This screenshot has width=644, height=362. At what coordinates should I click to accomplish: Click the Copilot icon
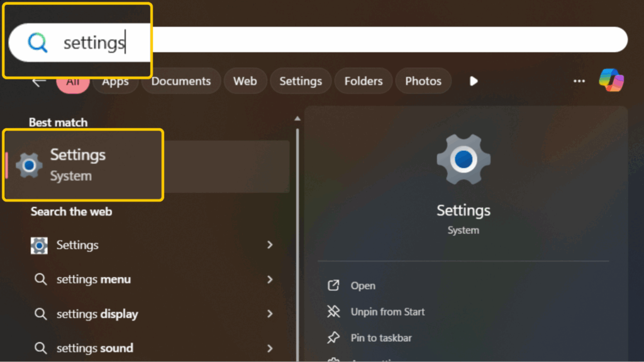tap(611, 80)
